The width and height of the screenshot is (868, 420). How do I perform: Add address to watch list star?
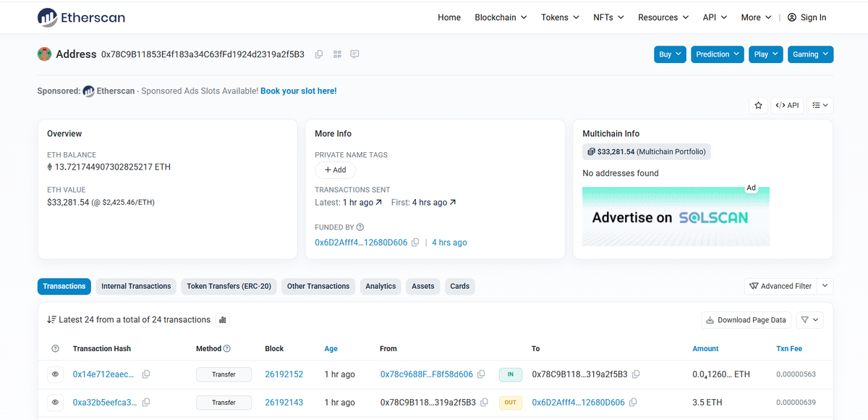tap(758, 105)
